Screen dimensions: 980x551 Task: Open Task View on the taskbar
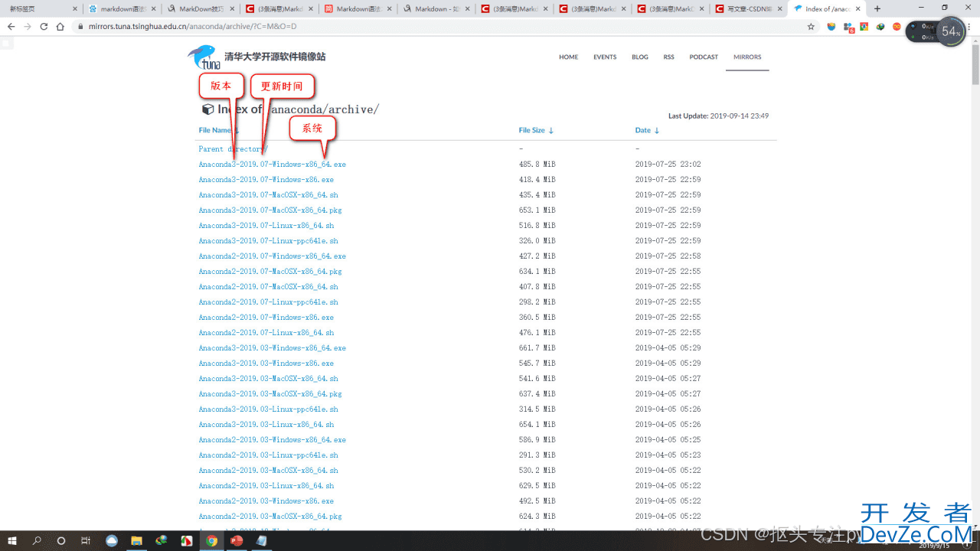86,540
